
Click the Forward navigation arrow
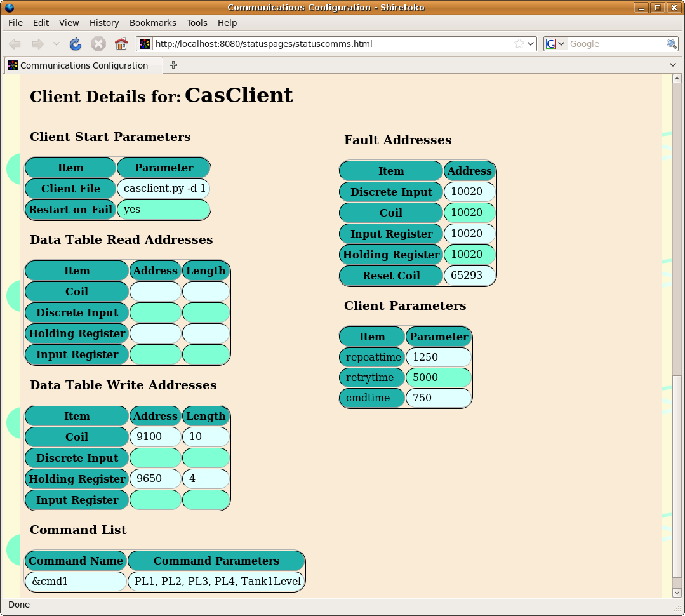pos(36,44)
